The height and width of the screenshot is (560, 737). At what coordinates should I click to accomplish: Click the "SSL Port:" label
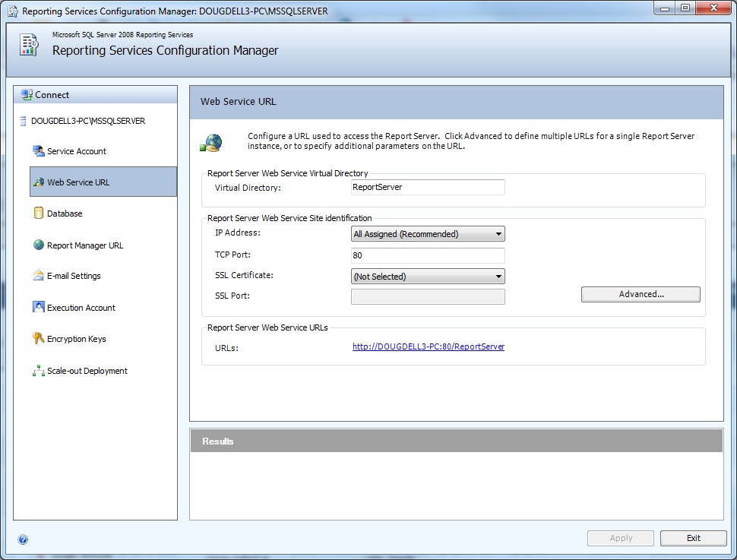point(232,296)
